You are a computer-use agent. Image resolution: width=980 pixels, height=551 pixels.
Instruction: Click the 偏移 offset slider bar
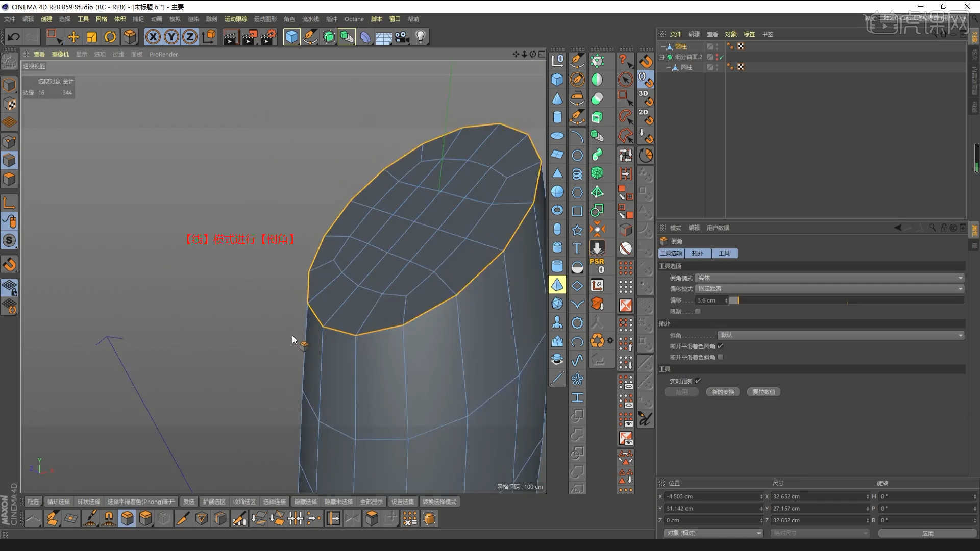click(x=846, y=300)
